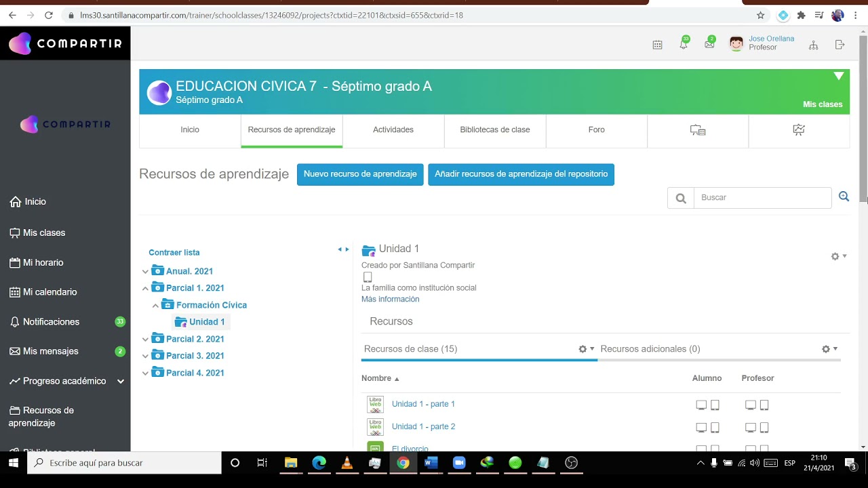This screenshot has width=868, height=488.
Task: Select Recursos adicionales (0) tab
Action: pyautogui.click(x=650, y=349)
